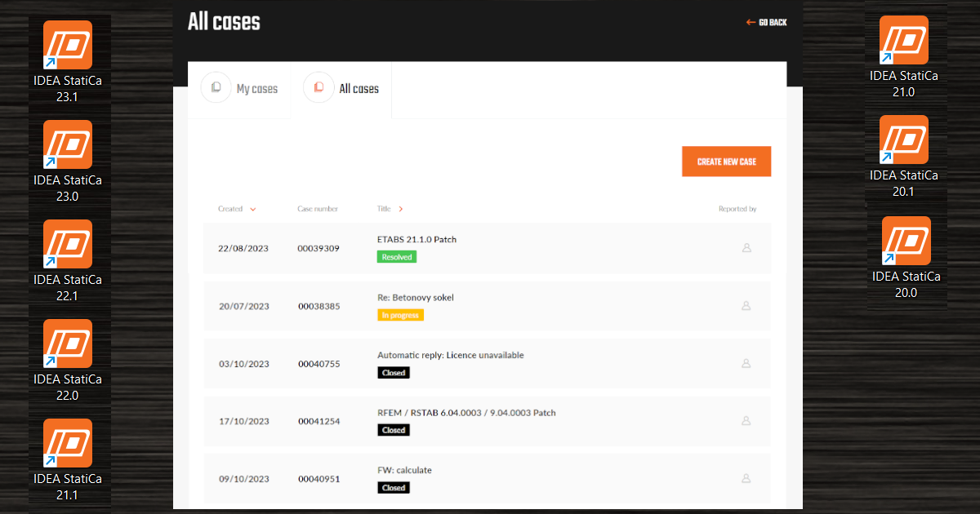Click Closed badge under FW: calculate
980x514 pixels.
tap(393, 488)
